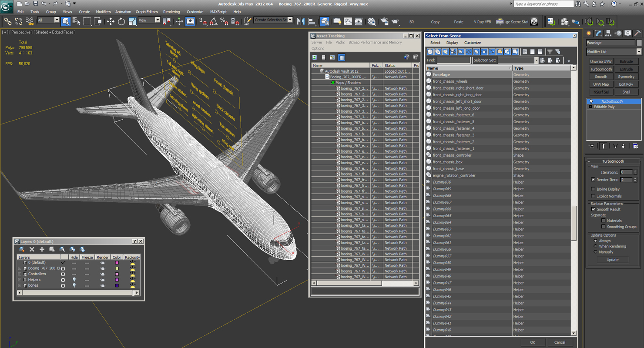Open Selection Set dropdown in Select From Scene
Screen dimensions: 644x348
click(x=536, y=60)
